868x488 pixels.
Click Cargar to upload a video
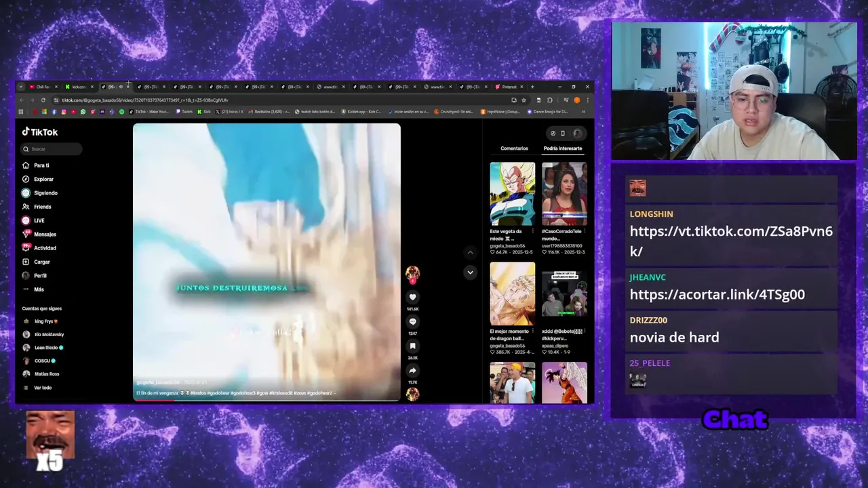pos(36,262)
